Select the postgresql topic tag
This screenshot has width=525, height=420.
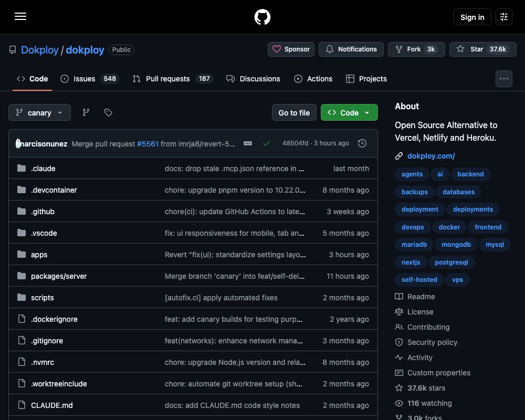[x=451, y=262]
